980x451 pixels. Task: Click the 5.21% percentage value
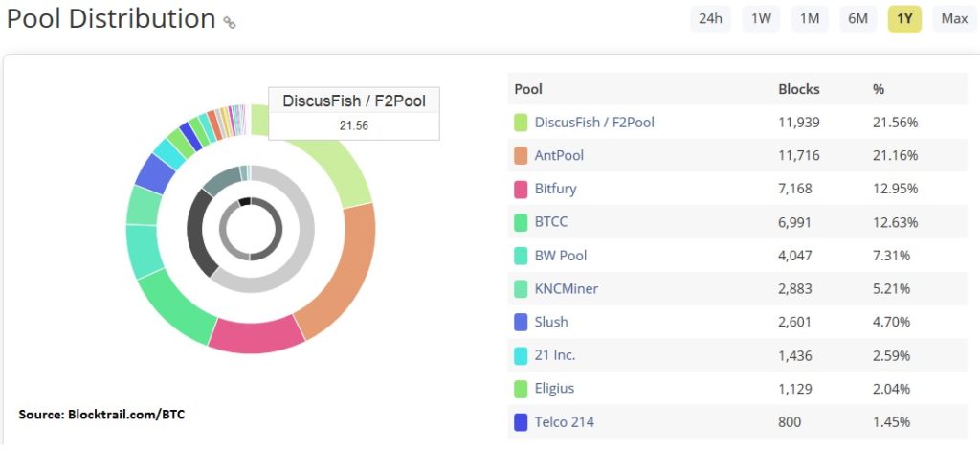coord(891,288)
